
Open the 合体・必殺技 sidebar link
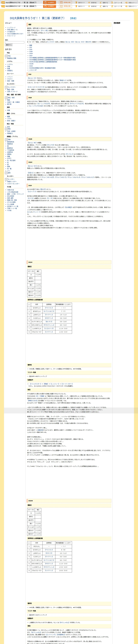coord(11,131)
